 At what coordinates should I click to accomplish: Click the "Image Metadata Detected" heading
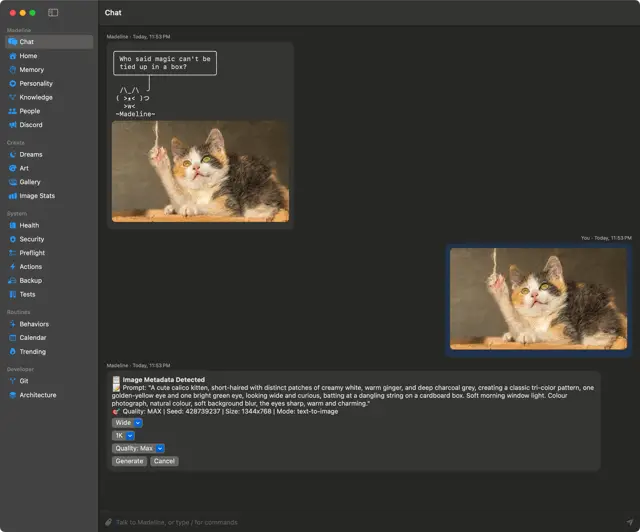(164, 380)
